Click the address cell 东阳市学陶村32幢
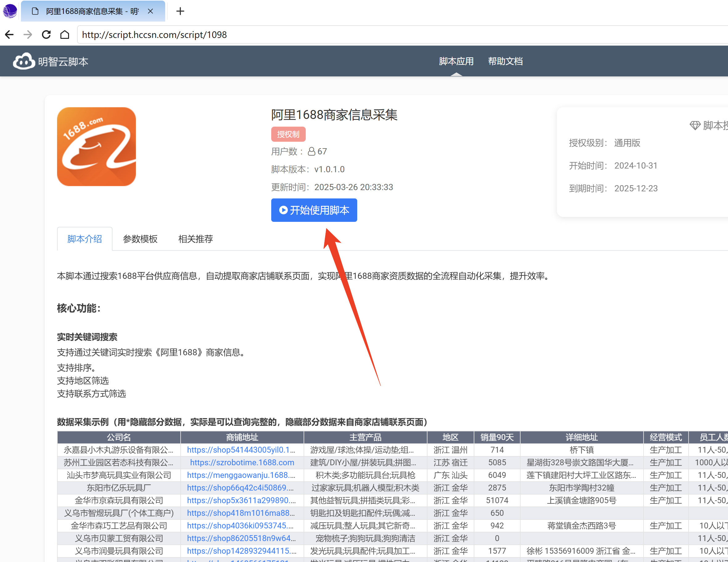Viewport: 728px width, 562px height. [582, 488]
